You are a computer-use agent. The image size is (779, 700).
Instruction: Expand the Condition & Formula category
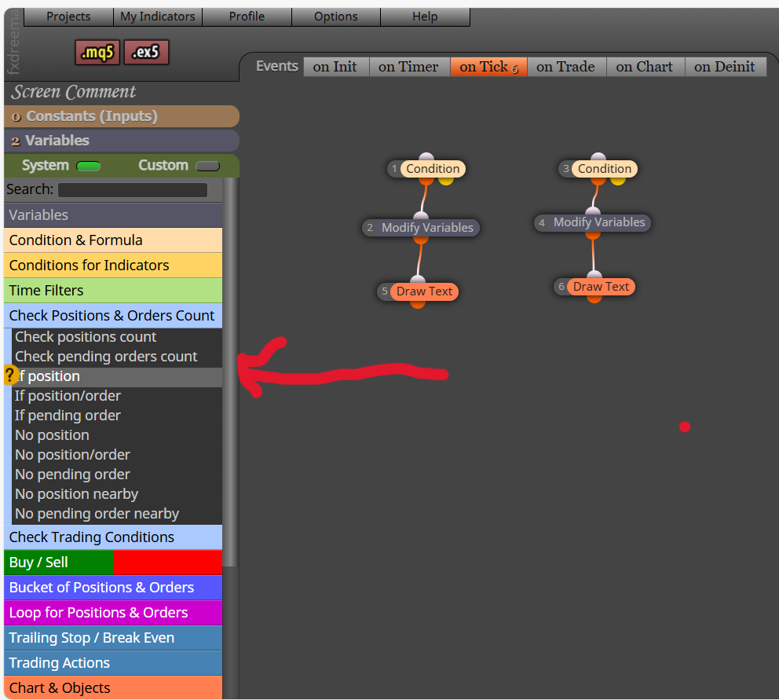pos(113,240)
